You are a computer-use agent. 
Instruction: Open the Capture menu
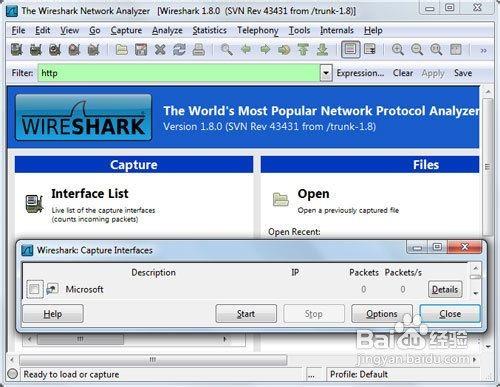point(126,30)
